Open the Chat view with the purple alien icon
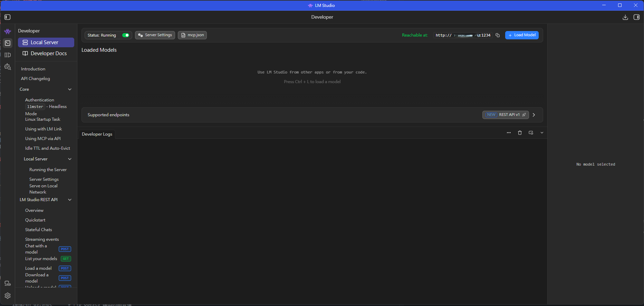Viewport: 644px width, 306px height. [8, 31]
